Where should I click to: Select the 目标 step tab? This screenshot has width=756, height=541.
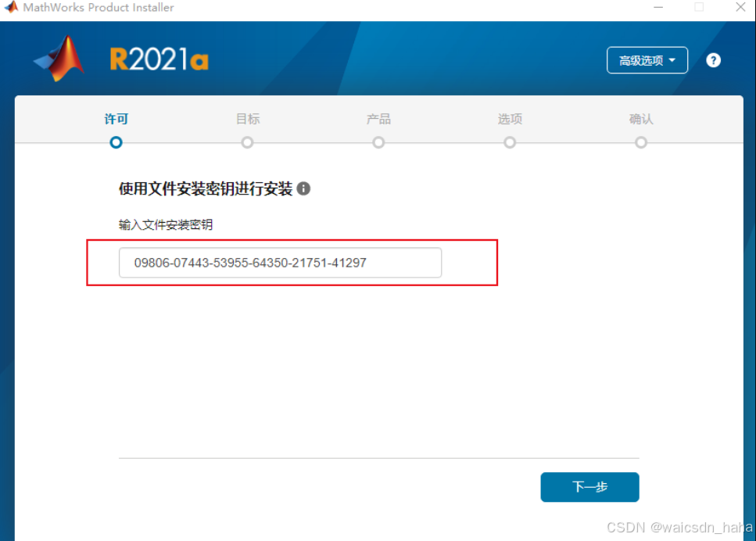click(x=248, y=119)
